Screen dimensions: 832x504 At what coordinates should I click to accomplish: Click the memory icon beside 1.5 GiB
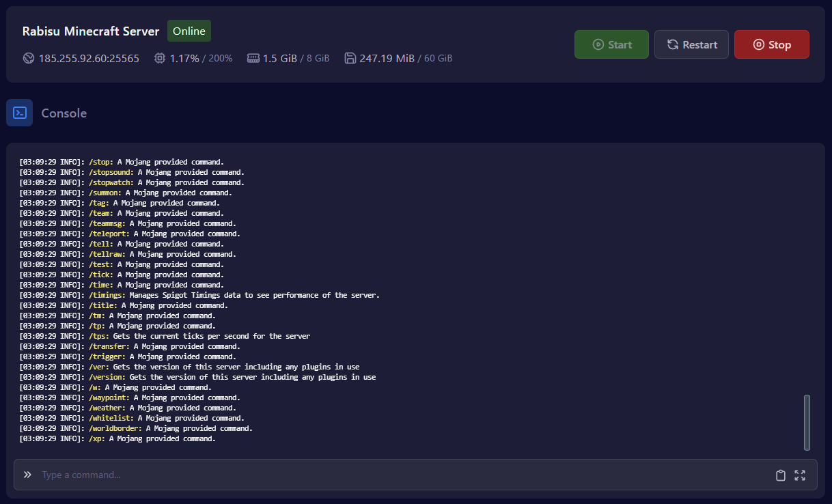tap(253, 59)
